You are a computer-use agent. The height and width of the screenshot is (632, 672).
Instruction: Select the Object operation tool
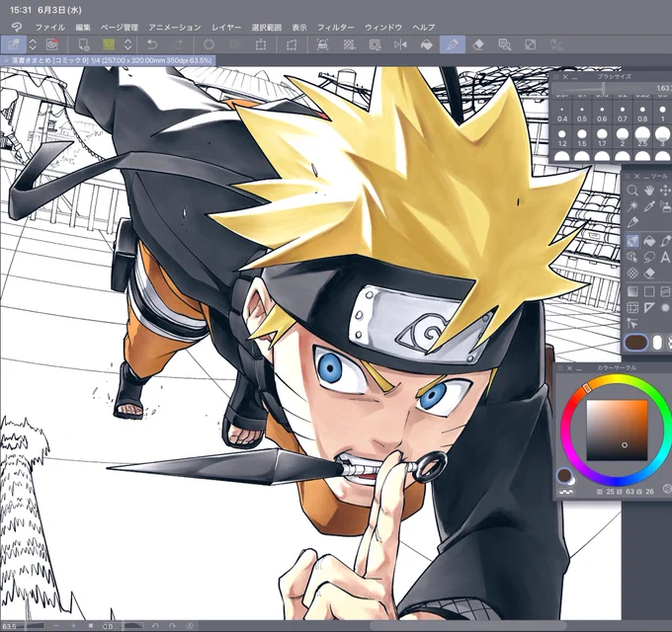point(632,257)
